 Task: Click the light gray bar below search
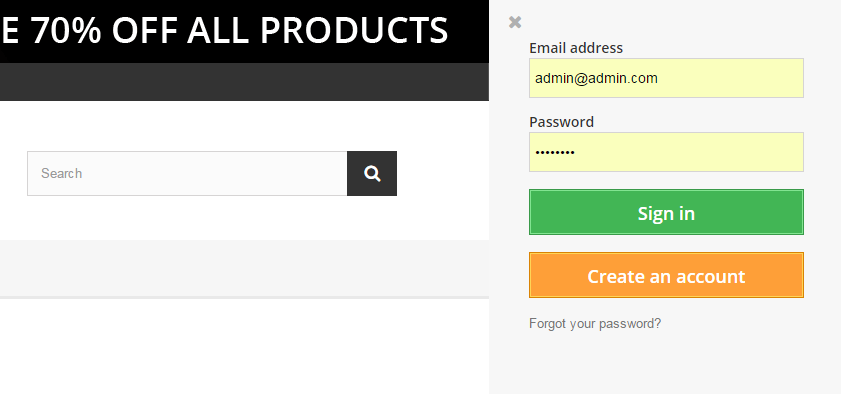point(244,268)
